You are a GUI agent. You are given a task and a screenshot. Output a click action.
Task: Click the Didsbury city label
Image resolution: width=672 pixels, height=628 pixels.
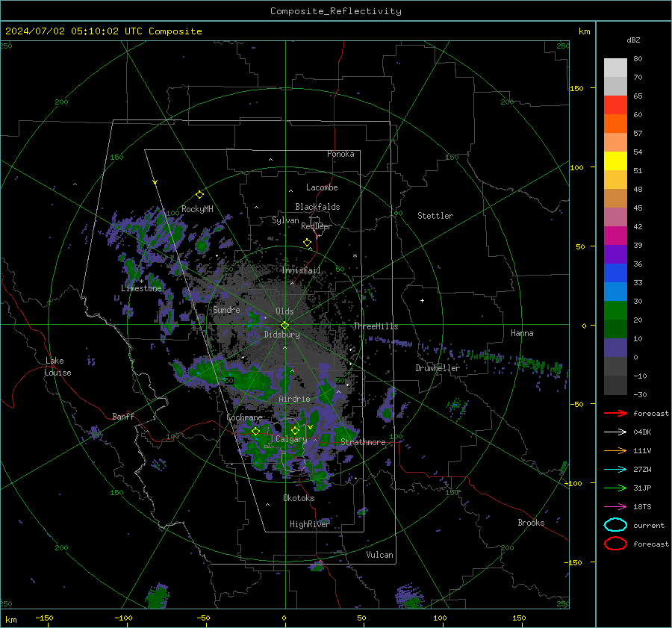pos(281,335)
